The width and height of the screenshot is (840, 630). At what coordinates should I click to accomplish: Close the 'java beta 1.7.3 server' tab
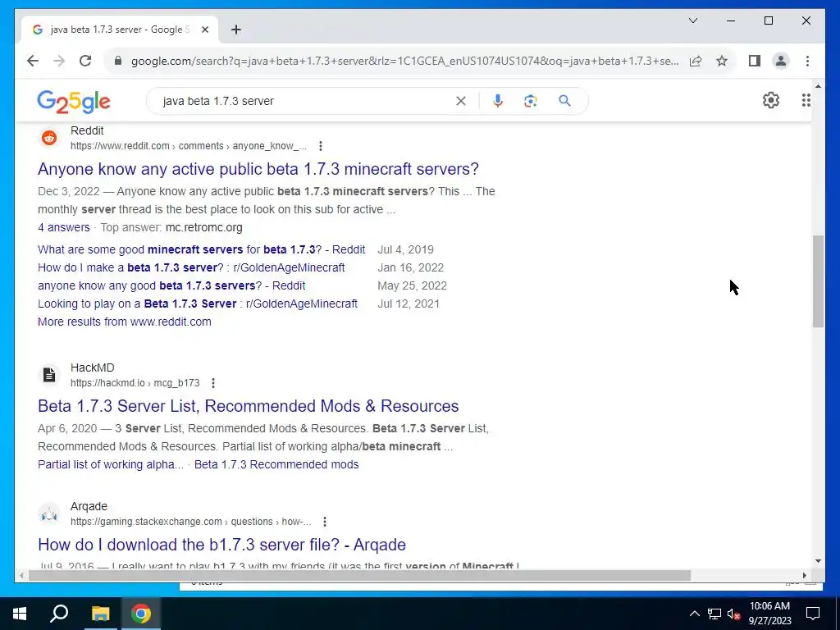(x=204, y=30)
